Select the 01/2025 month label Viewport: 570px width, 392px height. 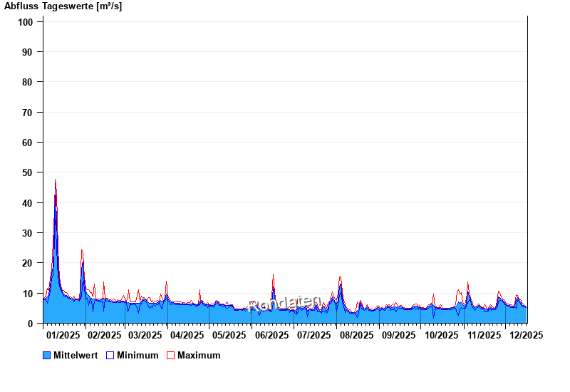63,335
